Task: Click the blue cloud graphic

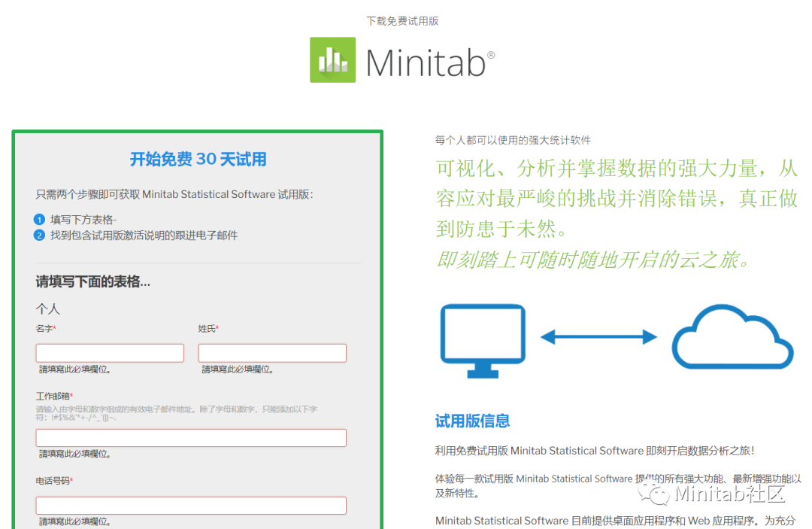Action: pyautogui.click(x=731, y=340)
